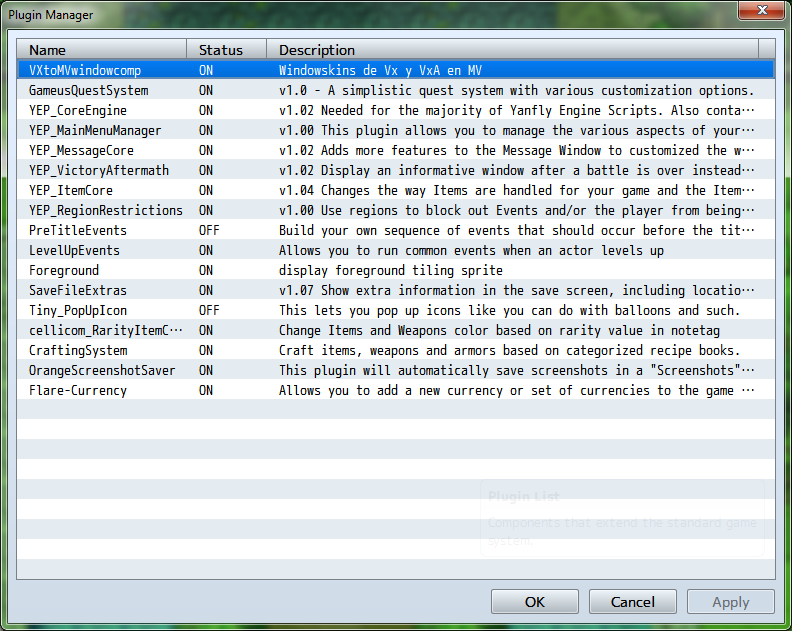Select the Foreground plugin entry
The image size is (792, 631).
[x=395, y=270]
